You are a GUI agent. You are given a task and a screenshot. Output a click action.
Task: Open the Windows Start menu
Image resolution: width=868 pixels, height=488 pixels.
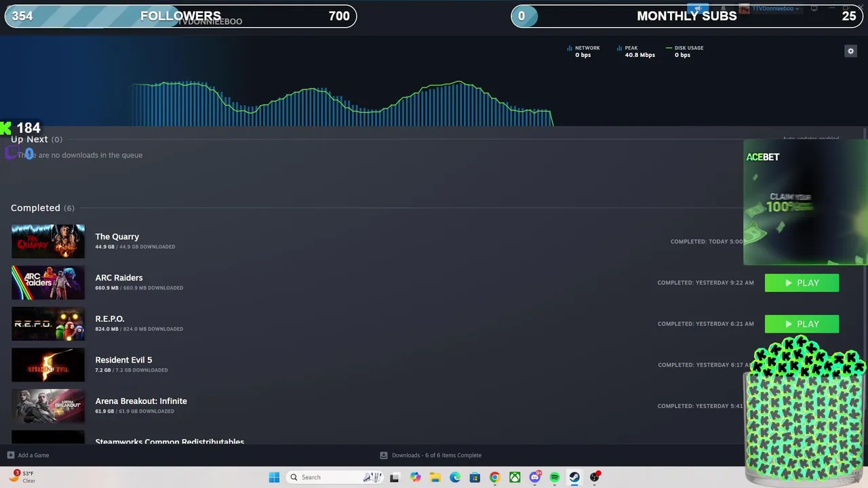pos(274,477)
